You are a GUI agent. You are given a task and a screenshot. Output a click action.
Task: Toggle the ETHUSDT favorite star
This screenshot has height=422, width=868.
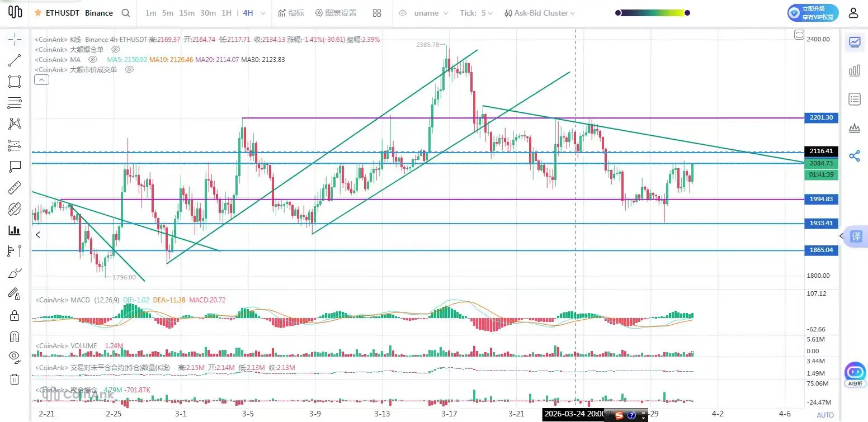38,13
